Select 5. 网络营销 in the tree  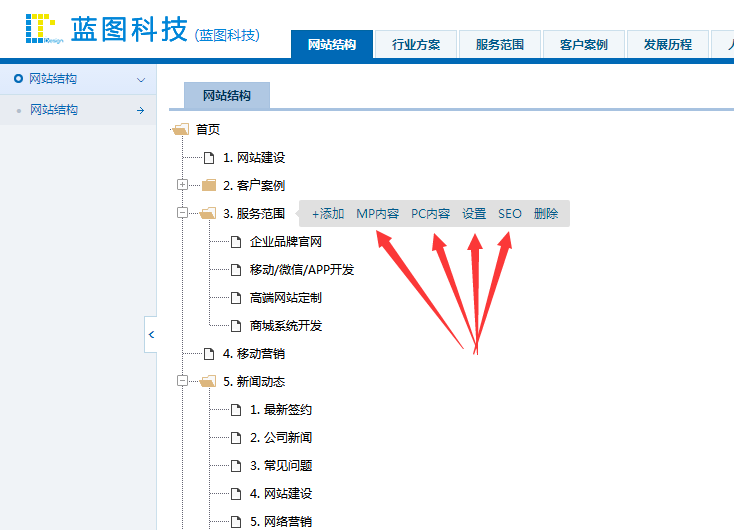(x=281, y=522)
